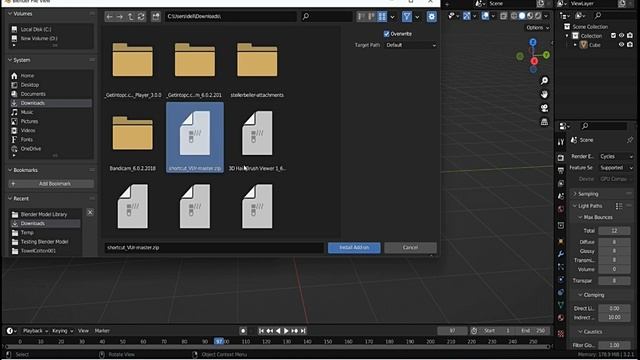Cancel the file browser dialog

pos(410,248)
